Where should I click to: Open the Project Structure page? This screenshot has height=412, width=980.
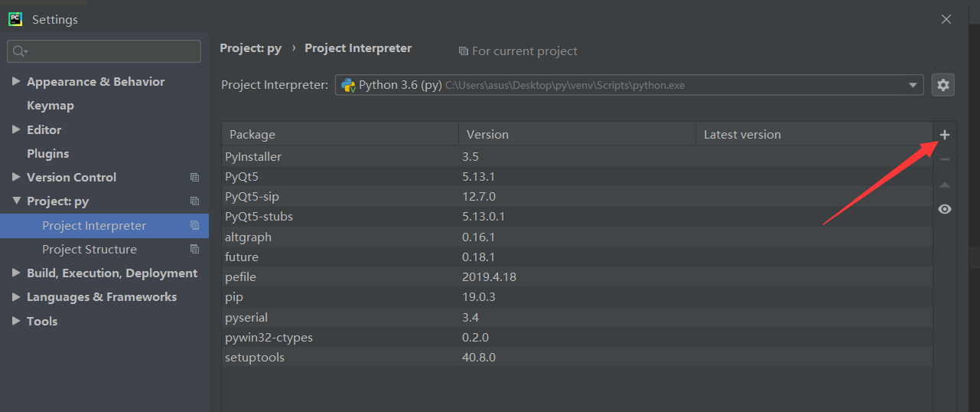tap(90, 250)
